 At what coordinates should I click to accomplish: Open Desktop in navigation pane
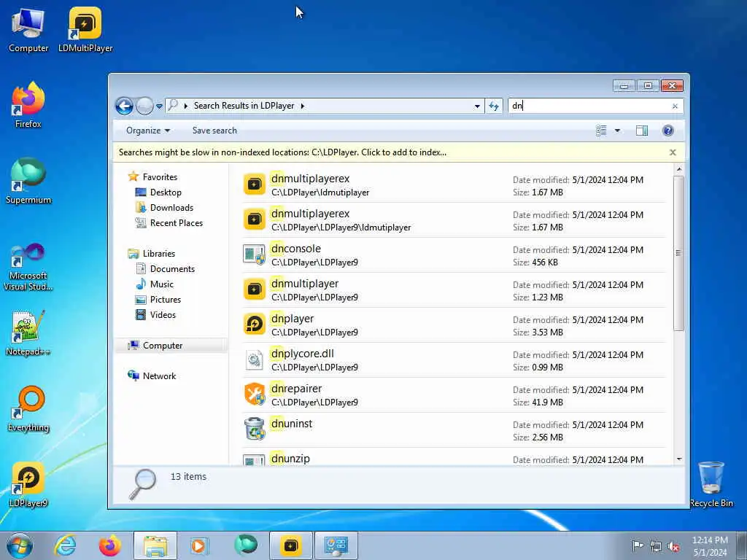tap(166, 192)
